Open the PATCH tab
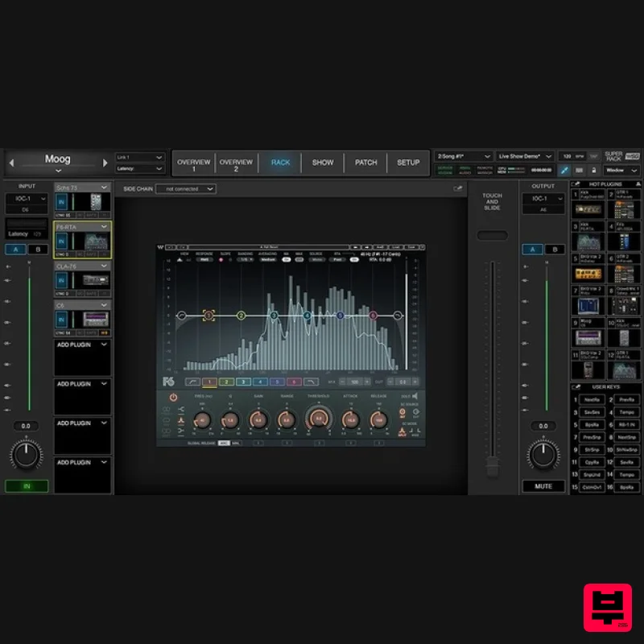644x644 pixels. (365, 163)
